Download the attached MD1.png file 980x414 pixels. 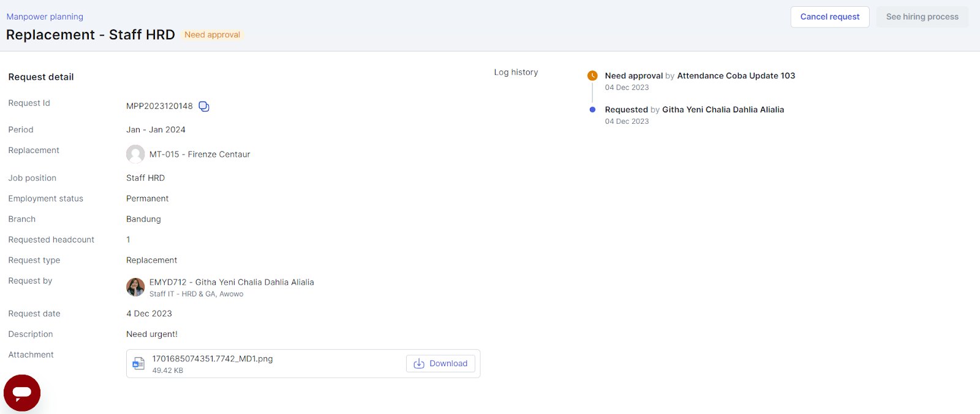coord(440,364)
